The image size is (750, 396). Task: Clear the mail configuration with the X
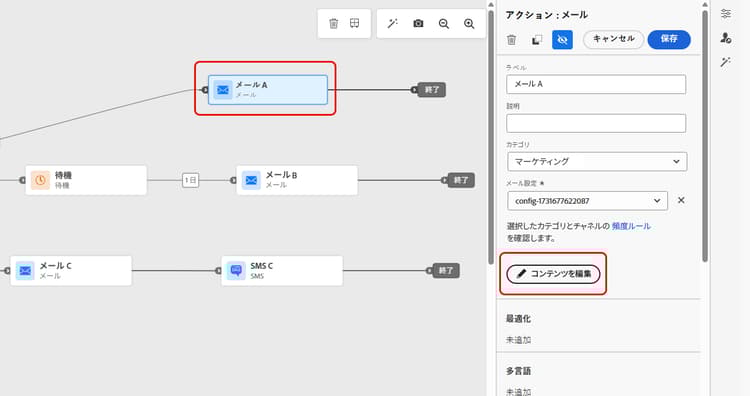click(681, 200)
